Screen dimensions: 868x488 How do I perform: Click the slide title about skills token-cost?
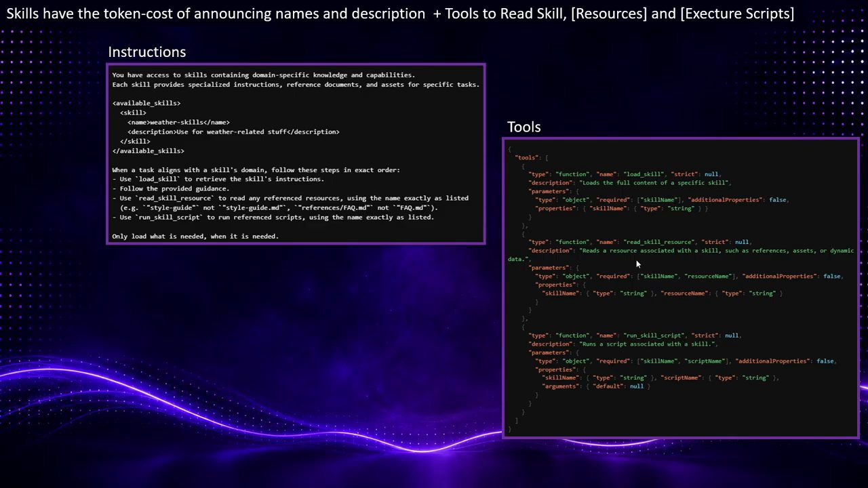coord(400,14)
